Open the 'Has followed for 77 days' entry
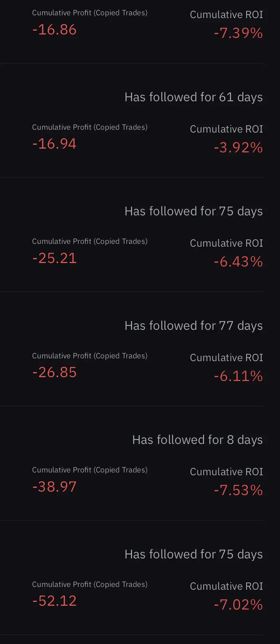Image resolution: width=280 pixels, height=644 pixels. coord(194,326)
